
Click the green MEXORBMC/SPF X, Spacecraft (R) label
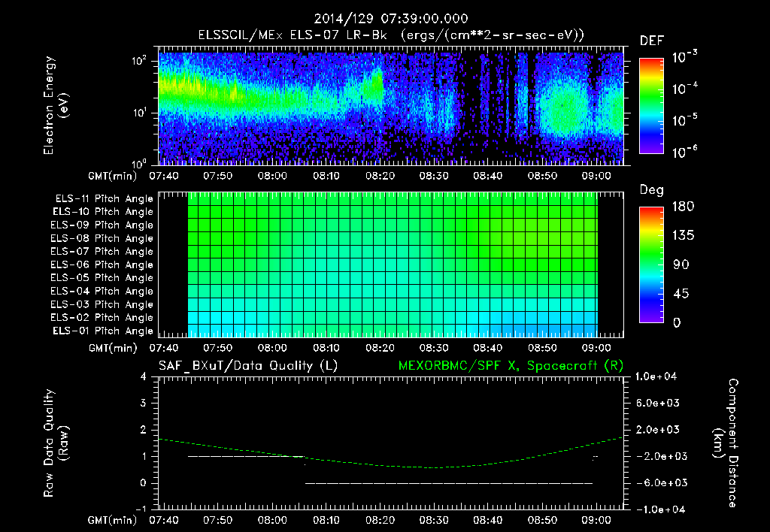511,366
